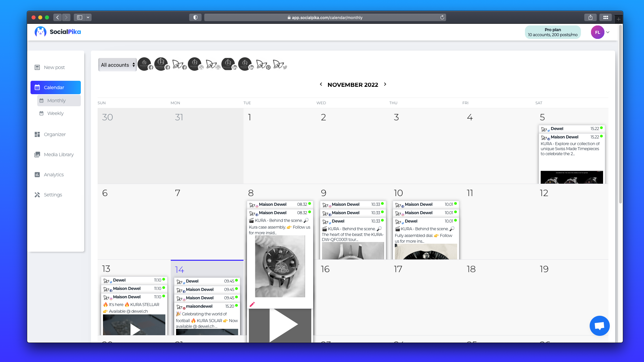Open the Media Library sidebar icon
This screenshot has height=362, width=644.
coord(37,155)
